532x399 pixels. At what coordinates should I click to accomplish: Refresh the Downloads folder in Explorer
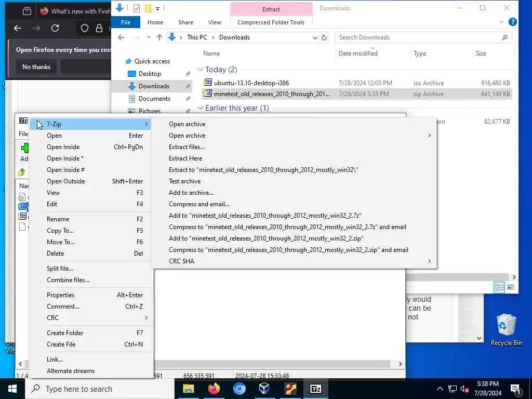[324, 37]
